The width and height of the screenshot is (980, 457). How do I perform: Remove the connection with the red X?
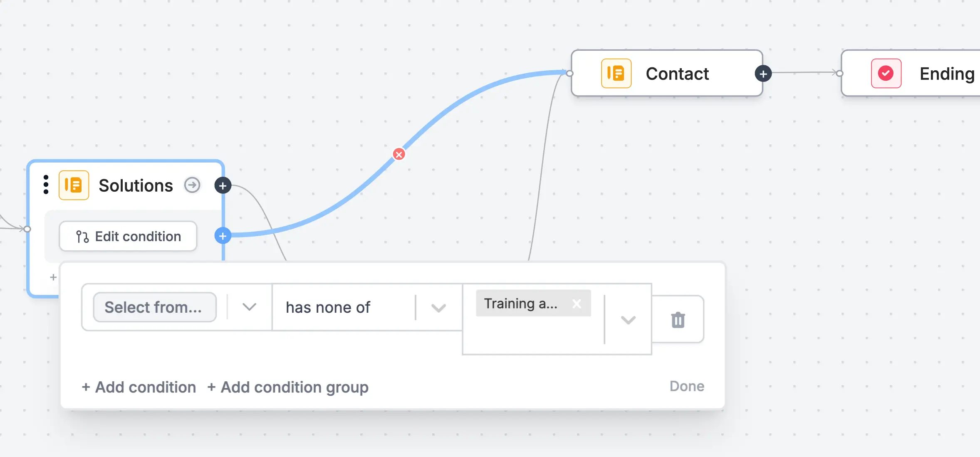(399, 154)
